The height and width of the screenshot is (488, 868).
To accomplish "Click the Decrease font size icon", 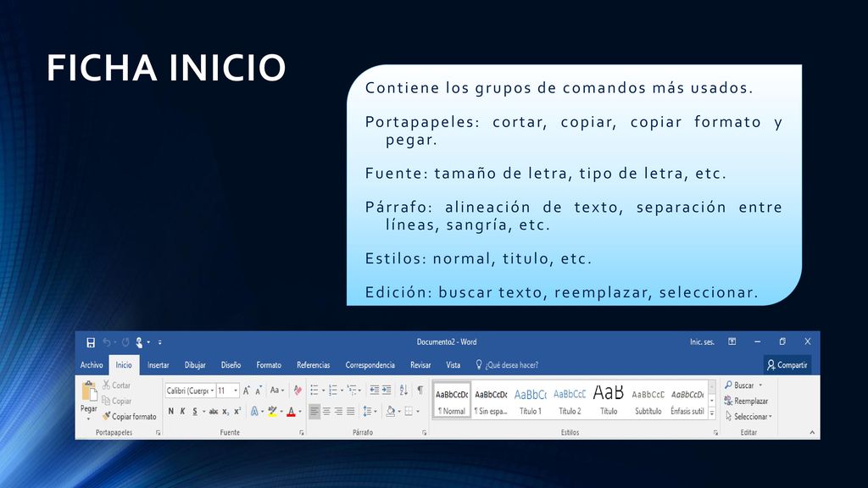I will 259,391.
